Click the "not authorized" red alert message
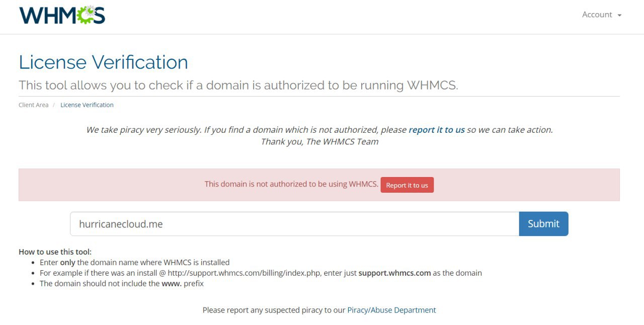 tap(291, 184)
